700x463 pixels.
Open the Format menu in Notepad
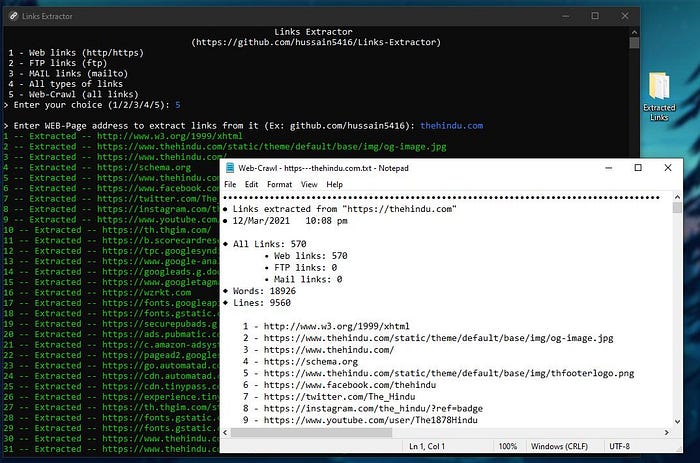click(279, 184)
